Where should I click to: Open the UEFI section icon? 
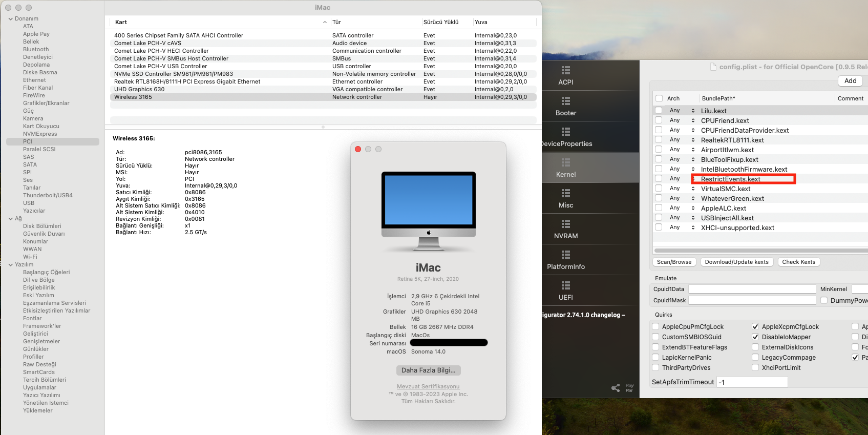coord(565,286)
